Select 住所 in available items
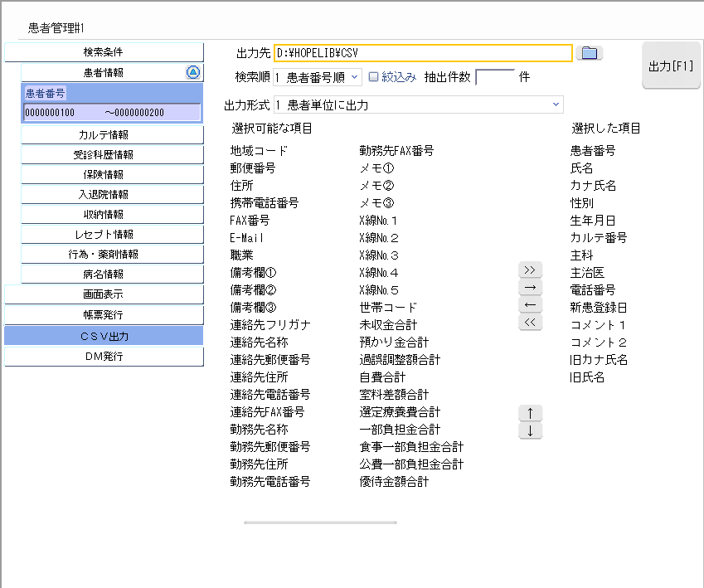Viewport: 704px width, 588px height. pyautogui.click(x=241, y=186)
